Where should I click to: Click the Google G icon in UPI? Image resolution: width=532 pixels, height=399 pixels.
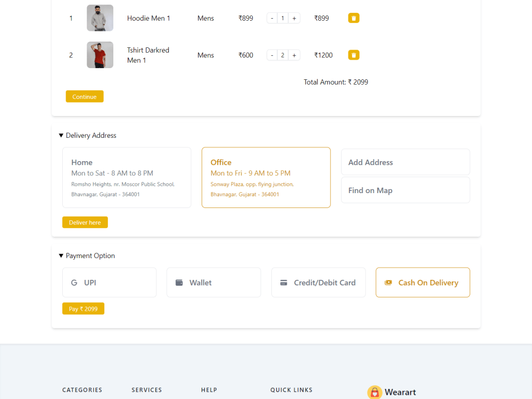pos(74,282)
